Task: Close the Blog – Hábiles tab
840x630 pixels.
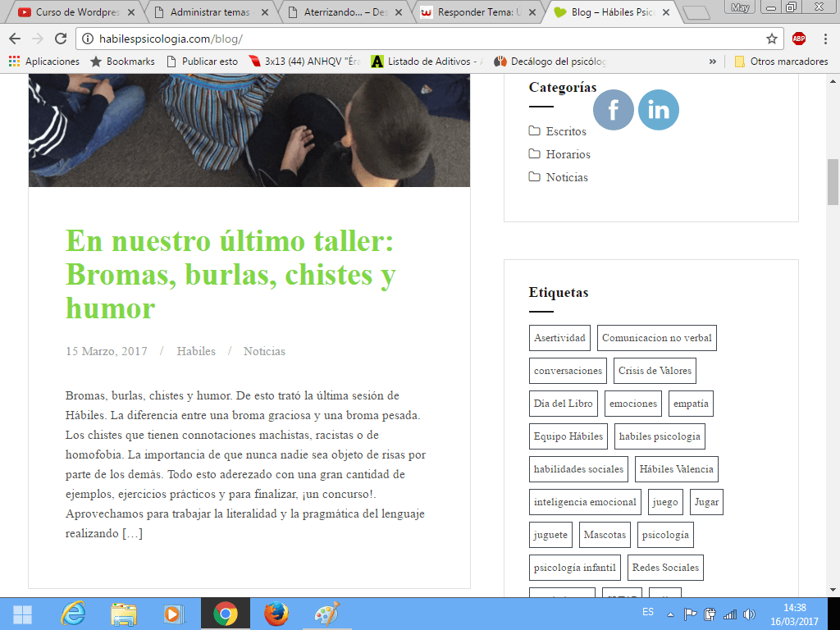Action: [x=666, y=11]
